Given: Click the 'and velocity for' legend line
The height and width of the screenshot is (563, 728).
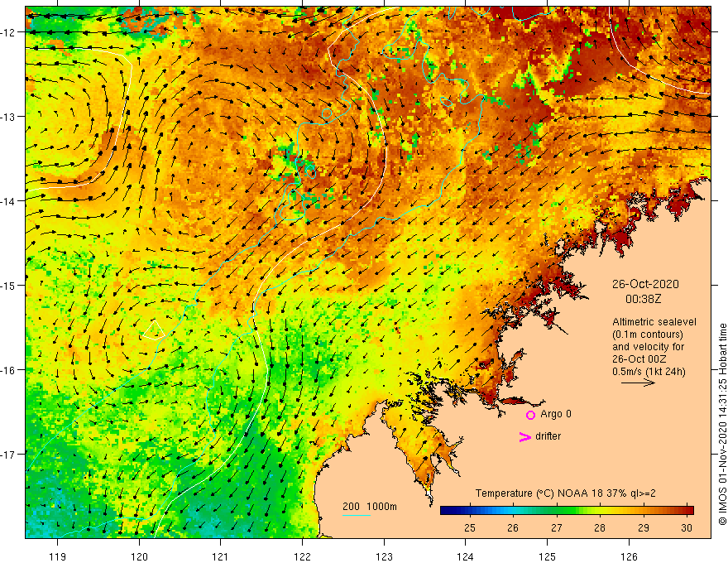Looking at the screenshot, I should tap(648, 347).
